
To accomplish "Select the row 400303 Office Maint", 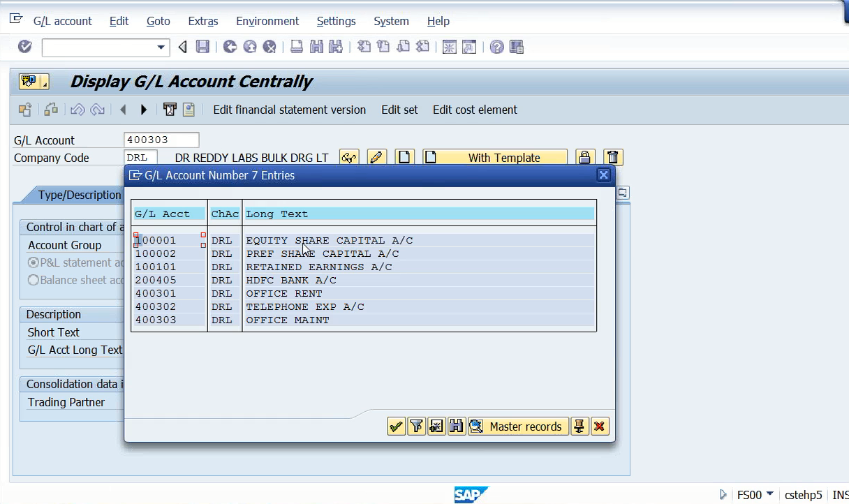I will (x=363, y=320).
